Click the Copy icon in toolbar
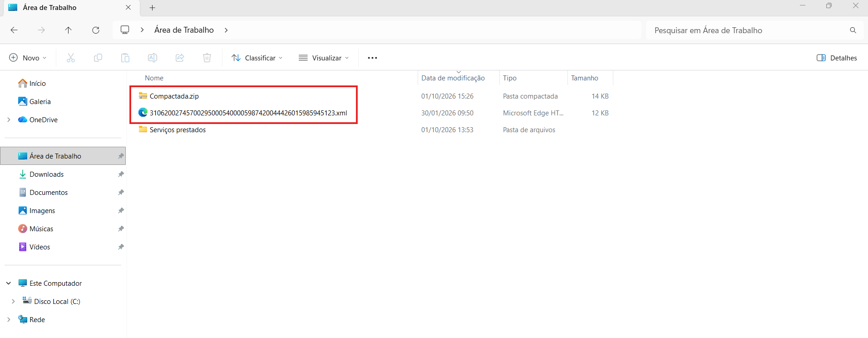Viewport: 868px width, 338px height. point(98,58)
